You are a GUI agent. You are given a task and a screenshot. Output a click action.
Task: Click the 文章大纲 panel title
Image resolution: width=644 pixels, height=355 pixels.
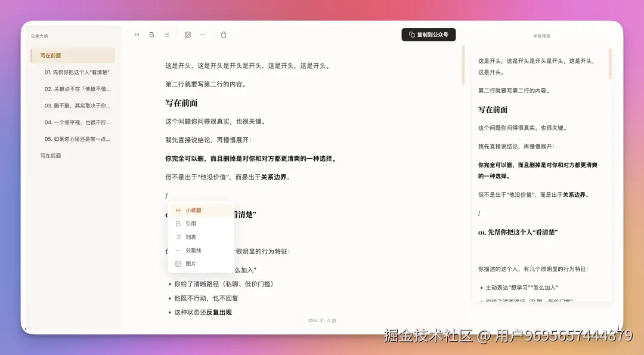click(x=39, y=36)
